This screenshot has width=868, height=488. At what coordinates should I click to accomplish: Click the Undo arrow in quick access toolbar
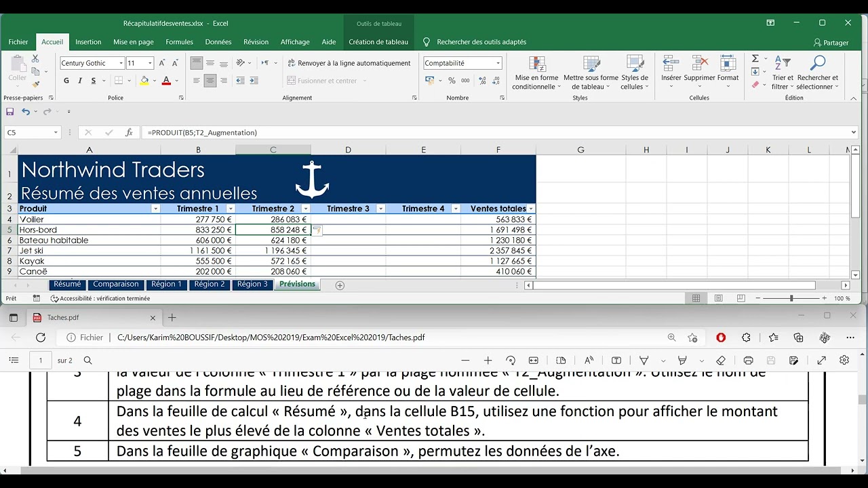(26, 111)
